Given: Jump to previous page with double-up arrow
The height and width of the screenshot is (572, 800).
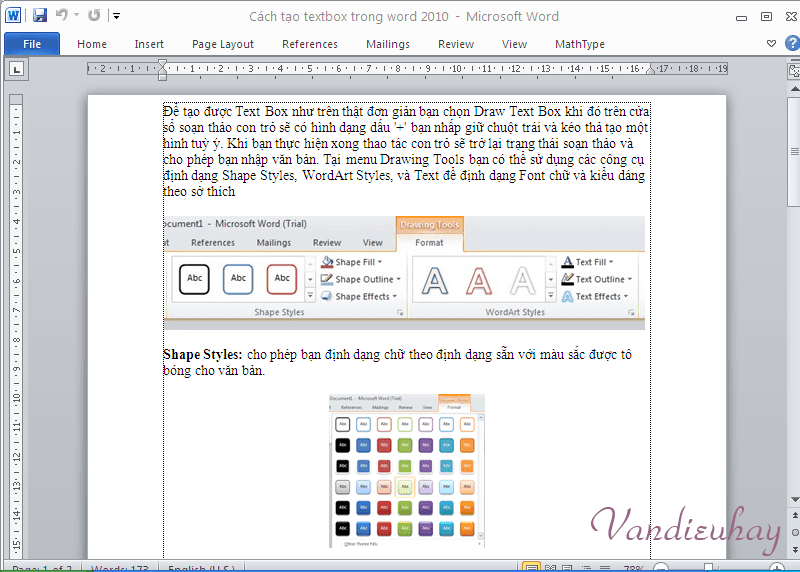Looking at the screenshot, I should click(794, 515).
